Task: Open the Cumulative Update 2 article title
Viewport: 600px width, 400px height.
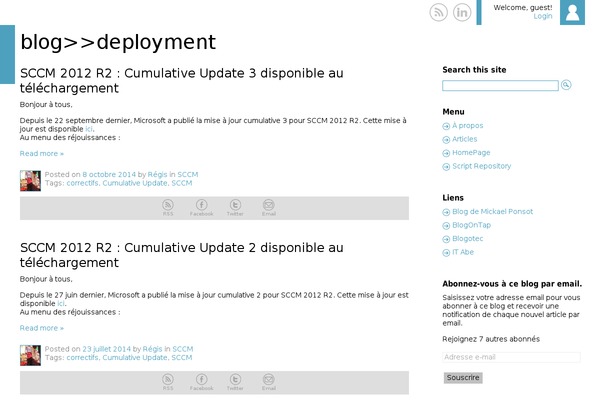Action: (x=181, y=255)
